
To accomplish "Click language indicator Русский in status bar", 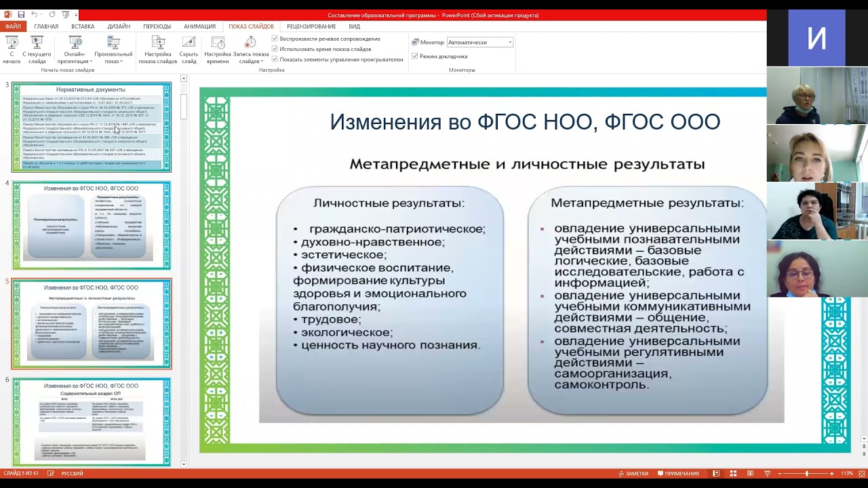I will 72,473.
